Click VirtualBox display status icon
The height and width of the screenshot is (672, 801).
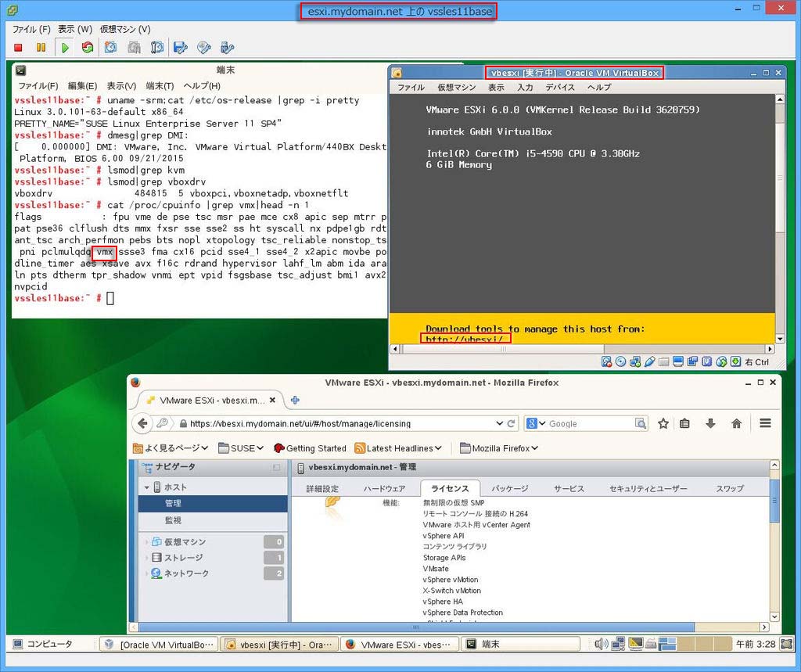coord(678,361)
